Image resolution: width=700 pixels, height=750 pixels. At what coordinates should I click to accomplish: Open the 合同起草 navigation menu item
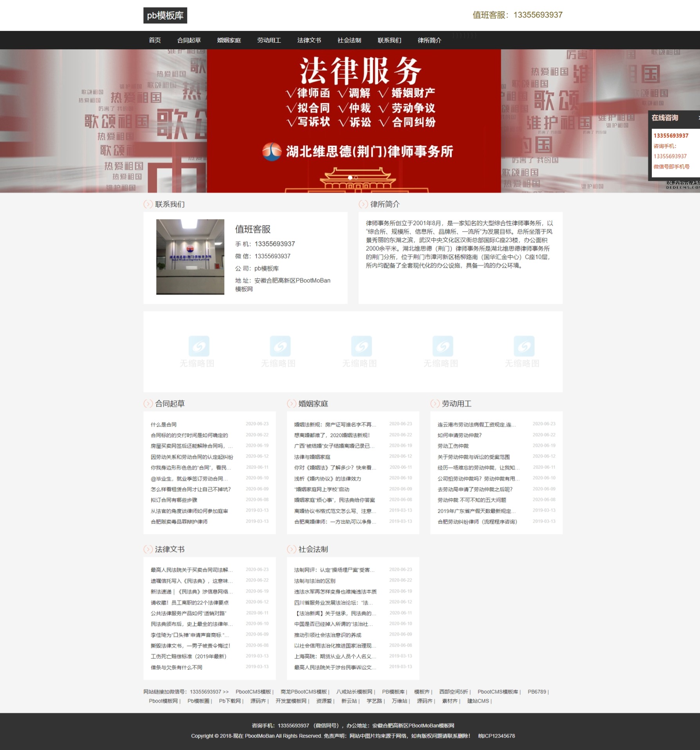click(x=189, y=40)
